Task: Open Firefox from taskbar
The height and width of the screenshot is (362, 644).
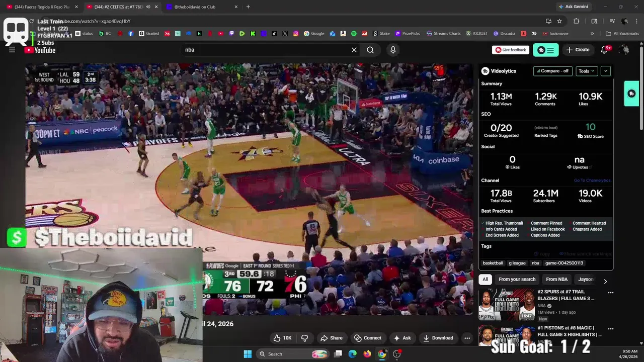Action: 367,354
